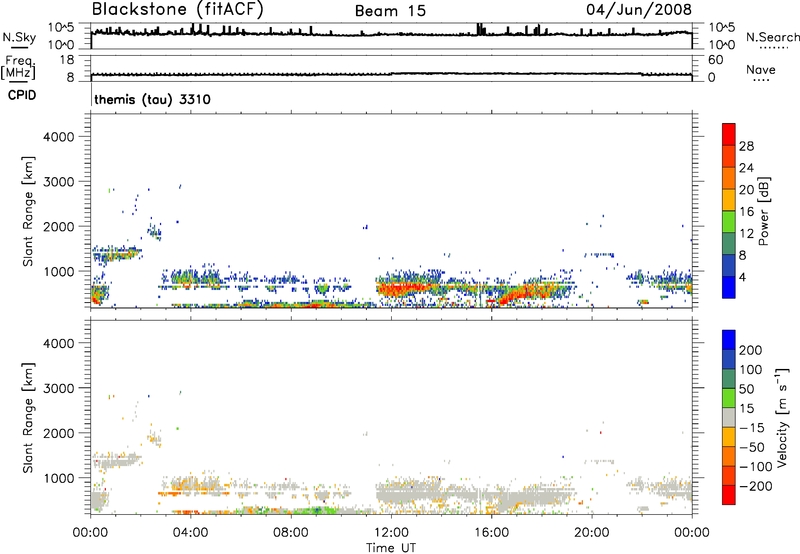Click the 'Slant Range [km]' label of velocity panel
This screenshot has width=800, height=554.
point(28,418)
